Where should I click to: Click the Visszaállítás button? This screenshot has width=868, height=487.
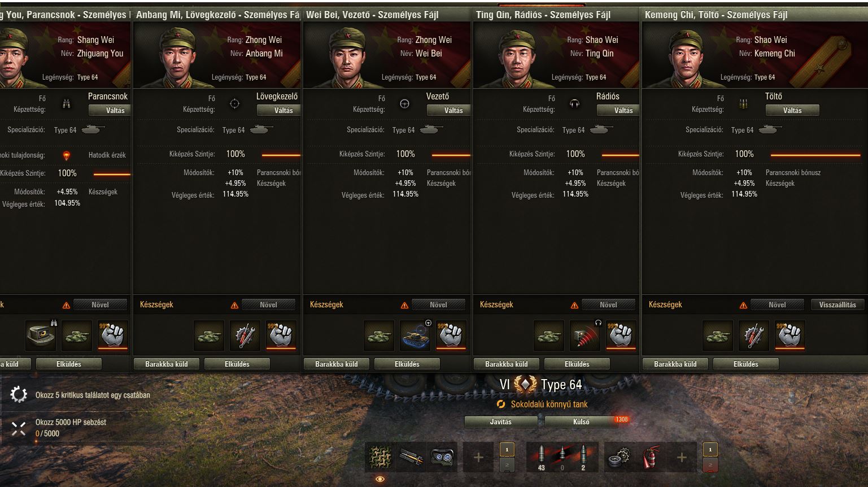click(838, 305)
